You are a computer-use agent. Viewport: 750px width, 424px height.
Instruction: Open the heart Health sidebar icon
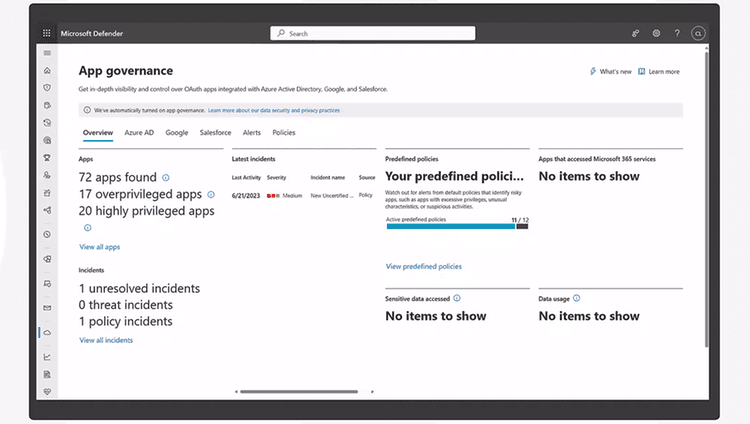click(x=47, y=391)
